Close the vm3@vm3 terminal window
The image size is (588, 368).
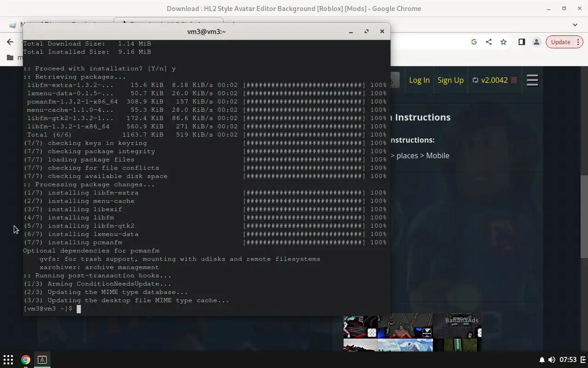382,31
